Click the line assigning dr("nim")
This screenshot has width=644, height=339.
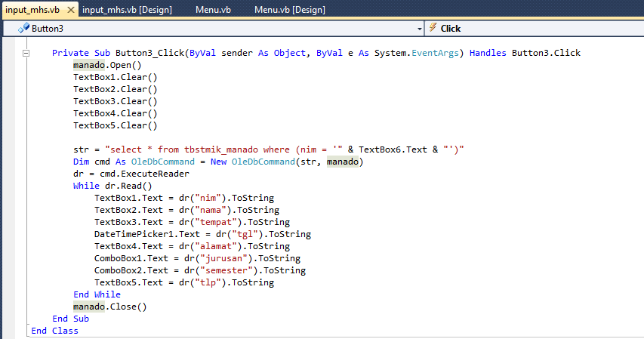point(184,198)
